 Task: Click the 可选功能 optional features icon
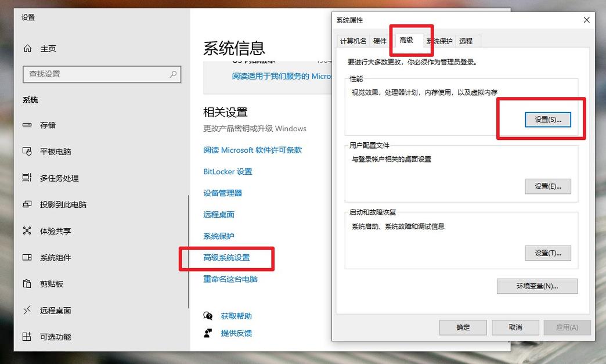coord(27,337)
